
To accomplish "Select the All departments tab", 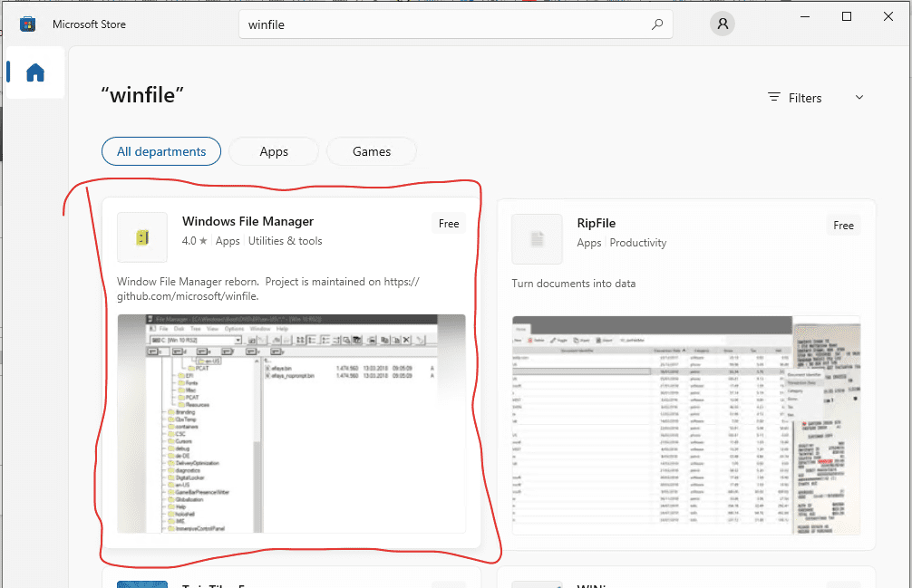I will (161, 151).
